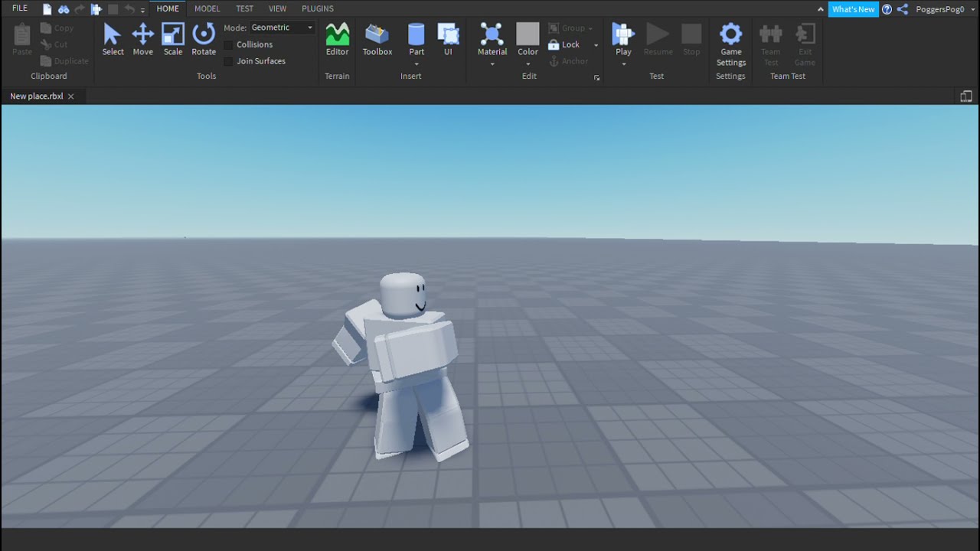Open the PoggersPog0 account dropdown
The image size is (980, 551).
945,9
